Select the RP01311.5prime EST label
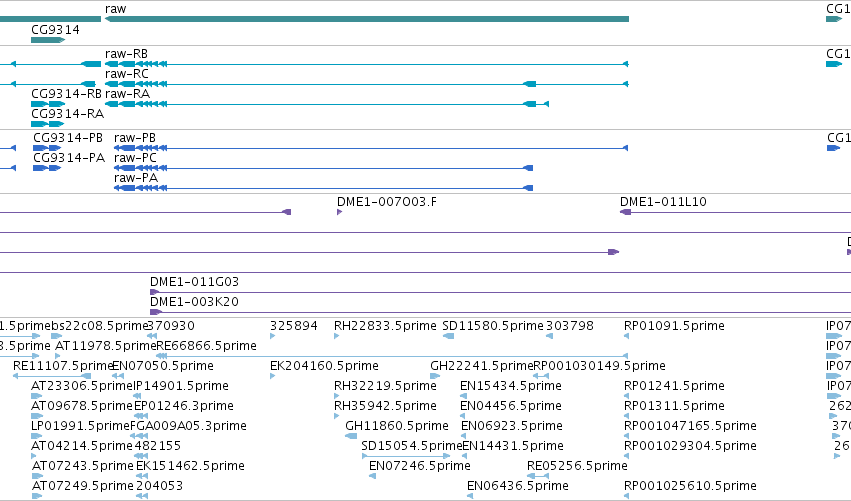Viewport: 851px width, 501px height. point(674,406)
